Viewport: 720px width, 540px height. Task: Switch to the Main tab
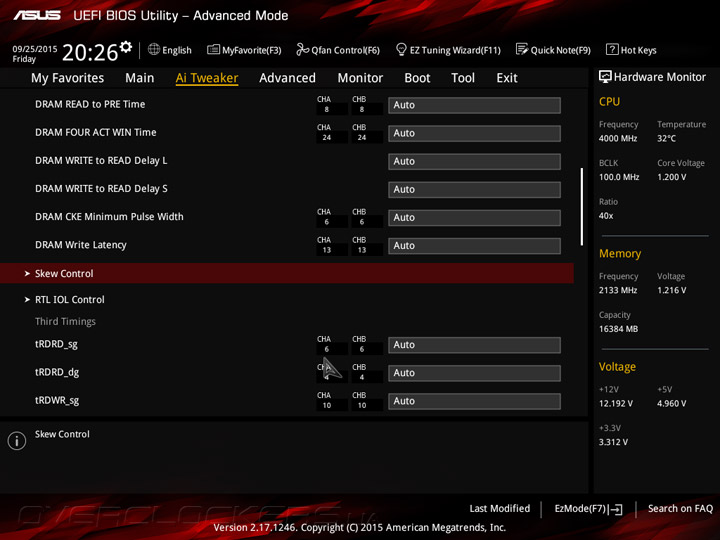(x=140, y=78)
